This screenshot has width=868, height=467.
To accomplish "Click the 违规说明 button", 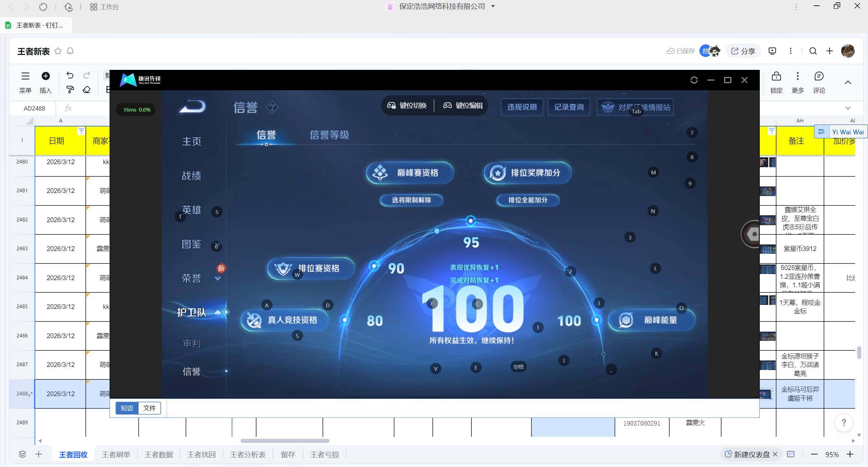I will pos(522,107).
